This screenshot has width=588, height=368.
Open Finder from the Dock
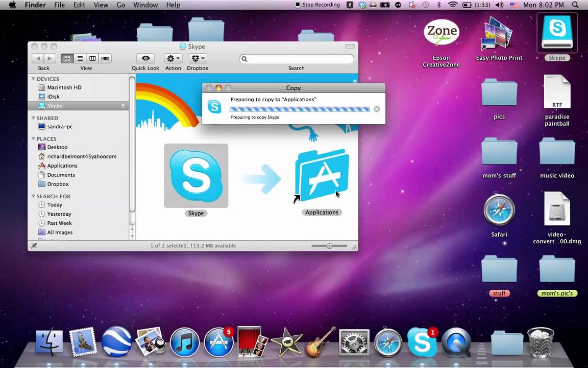pos(49,342)
